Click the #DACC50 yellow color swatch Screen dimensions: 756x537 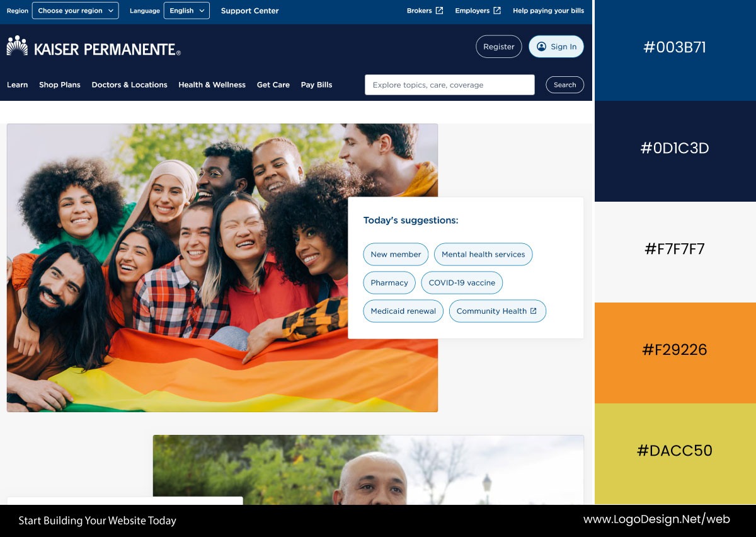675,454
